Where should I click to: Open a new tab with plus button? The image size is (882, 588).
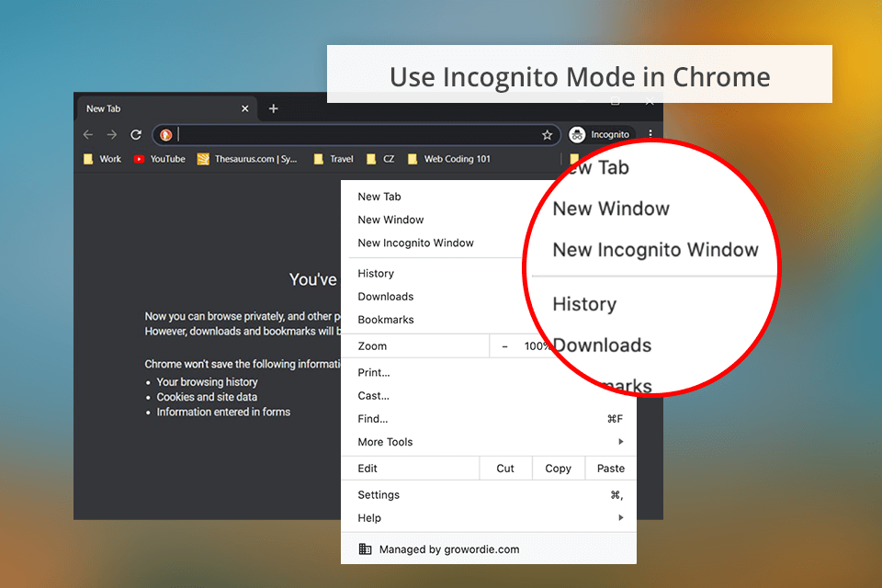[274, 108]
